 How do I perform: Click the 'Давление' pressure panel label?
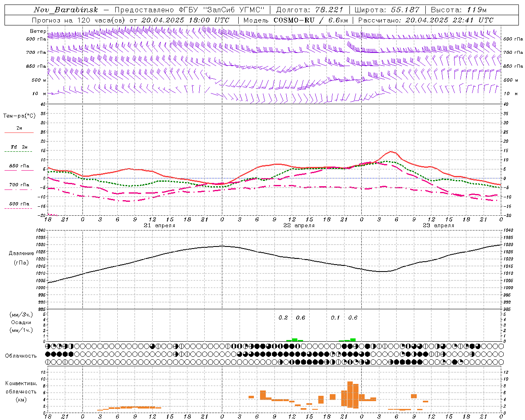click(21, 253)
